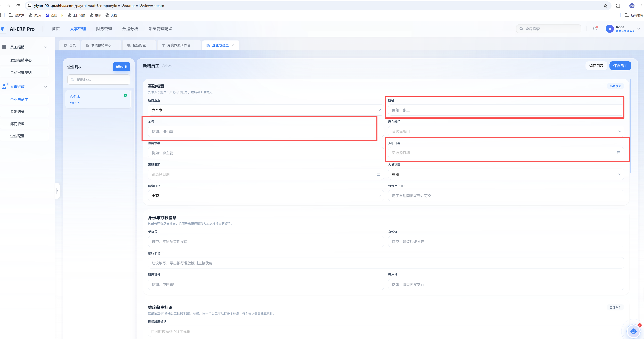Open the 上网导航 bookmark
Viewport: 644px width, 339px height.
click(x=77, y=15)
